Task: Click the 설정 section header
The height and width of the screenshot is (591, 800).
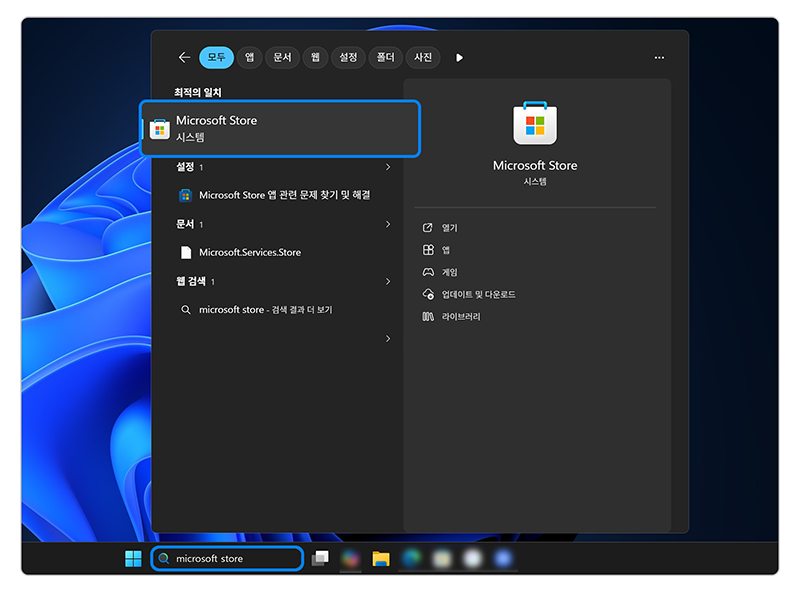Action: (185, 167)
